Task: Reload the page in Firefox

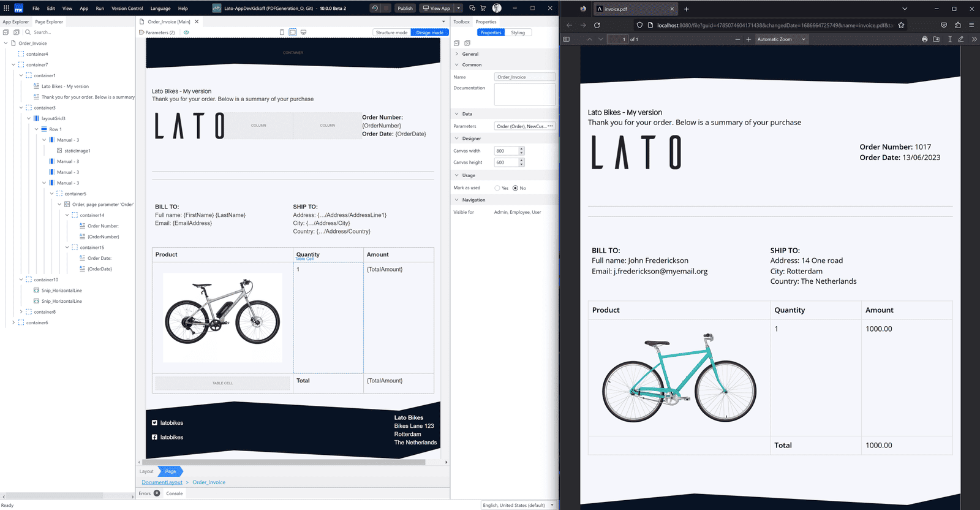Action: (597, 25)
